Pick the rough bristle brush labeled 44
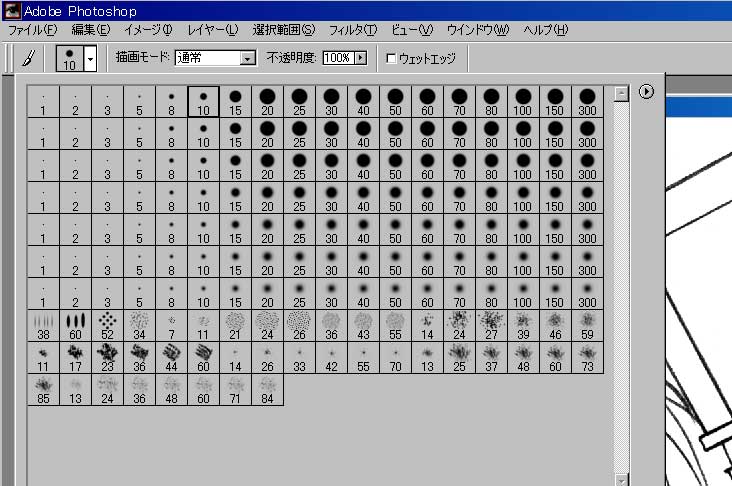The height and width of the screenshot is (486, 732). pos(171,358)
